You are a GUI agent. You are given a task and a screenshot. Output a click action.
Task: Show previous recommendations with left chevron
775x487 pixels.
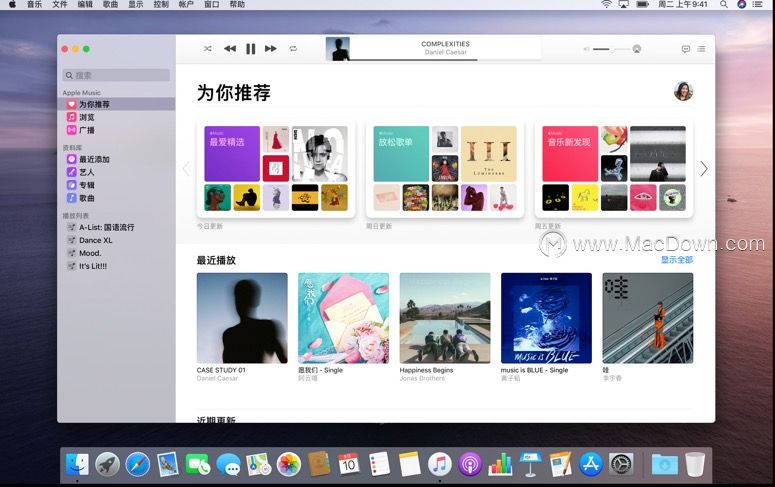[x=186, y=169]
